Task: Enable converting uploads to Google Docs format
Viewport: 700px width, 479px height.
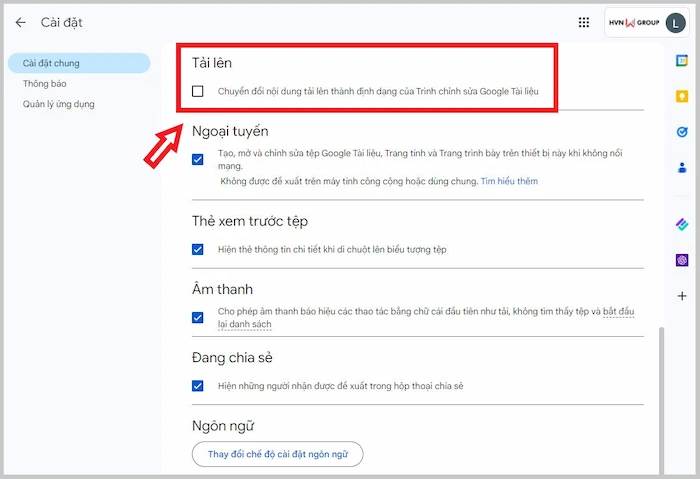Action: click(197, 91)
